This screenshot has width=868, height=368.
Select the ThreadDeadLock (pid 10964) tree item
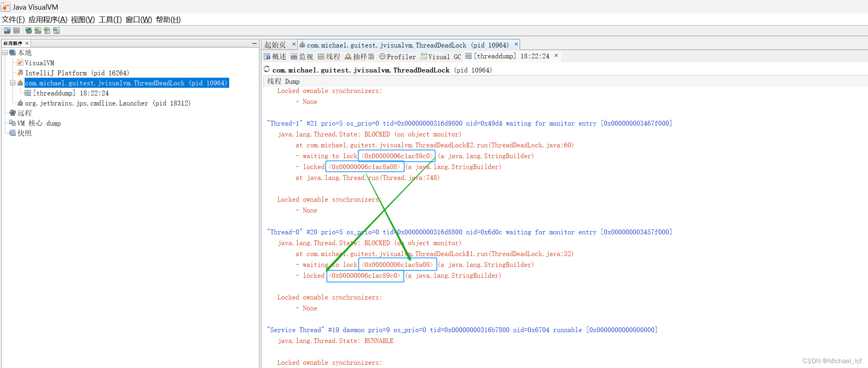pyautogui.click(x=126, y=83)
